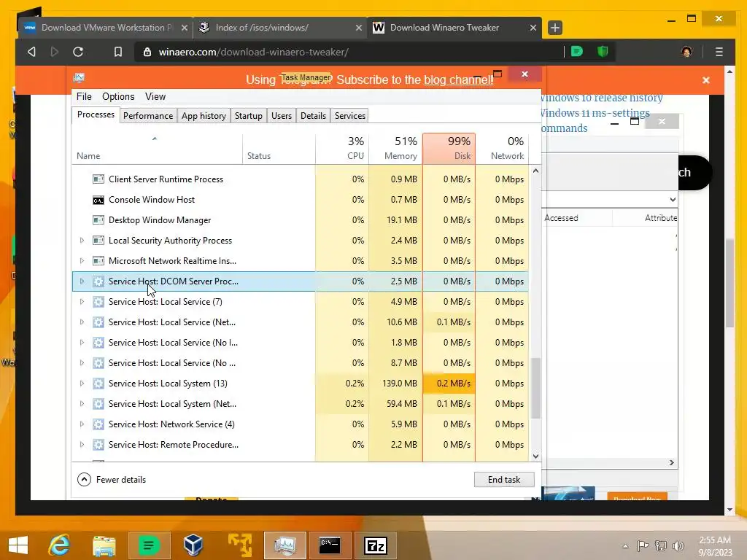This screenshot has width=747, height=560.
Task: Collapse with Fewer details arrow
Action: point(85,480)
